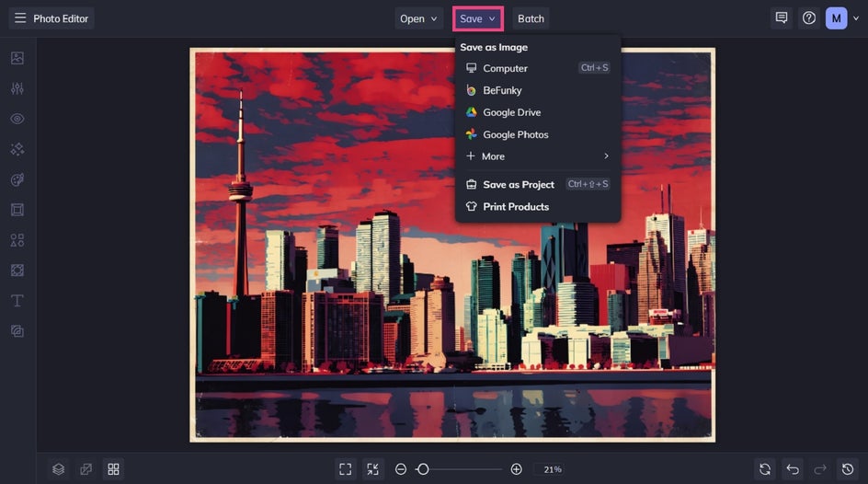
Task: Expand the account dropdown arrow beside avatar
Action: [x=856, y=18]
